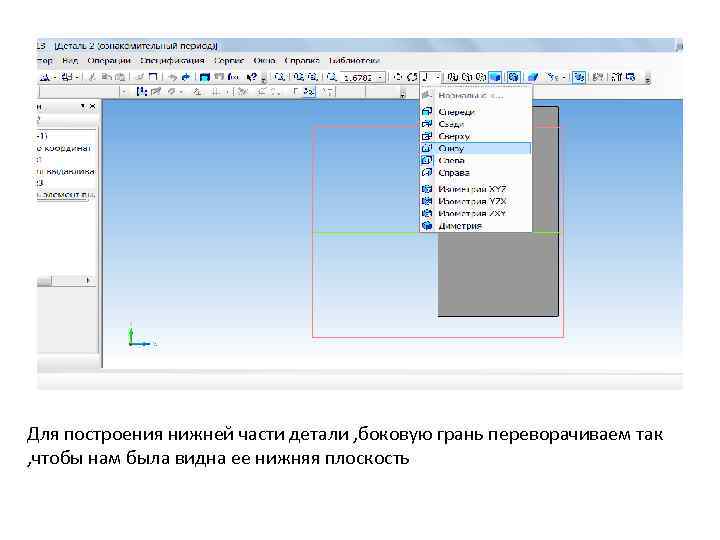Click the Redo arrow icon
The width and height of the screenshot is (720, 540).
pyautogui.click(x=186, y=77)
